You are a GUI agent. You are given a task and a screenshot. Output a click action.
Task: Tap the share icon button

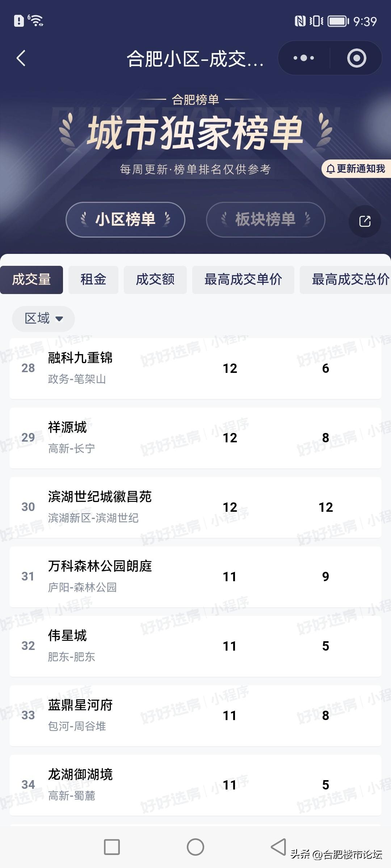[x=365, y=221]
